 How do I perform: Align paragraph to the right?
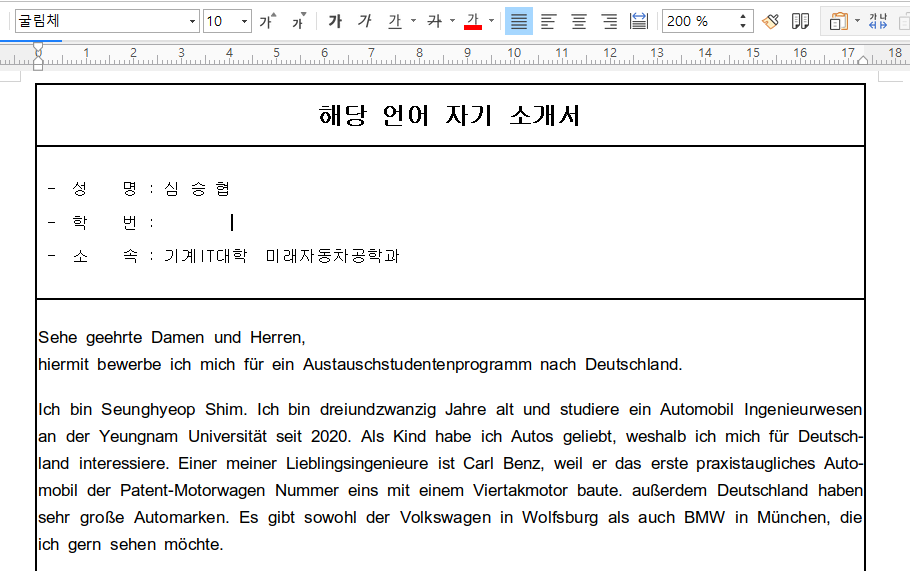pos(609,21)
